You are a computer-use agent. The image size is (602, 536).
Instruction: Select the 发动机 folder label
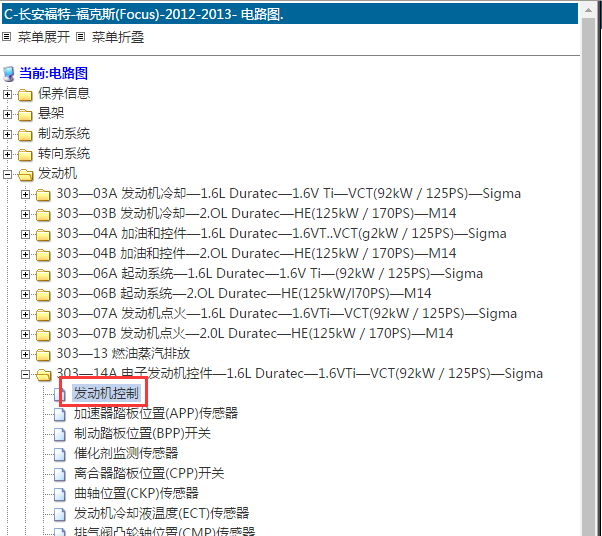(57, 173)
